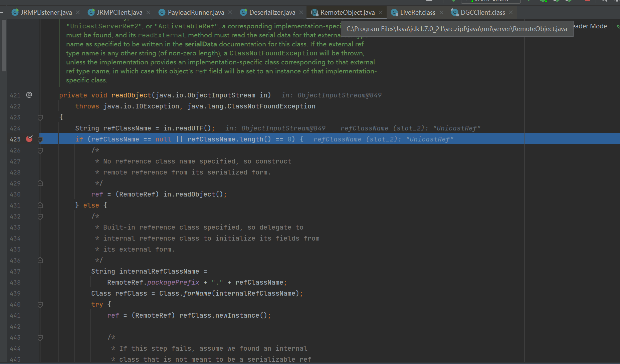Close the JRMPClient.java tab
The width and height of the screenshot is (620, 364).
pos(148,12)
